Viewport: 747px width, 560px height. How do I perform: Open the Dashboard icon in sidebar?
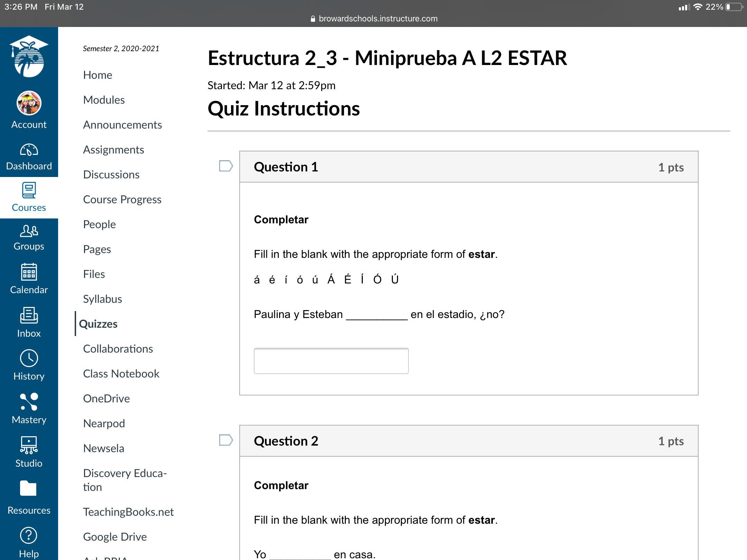coord(29,150)
